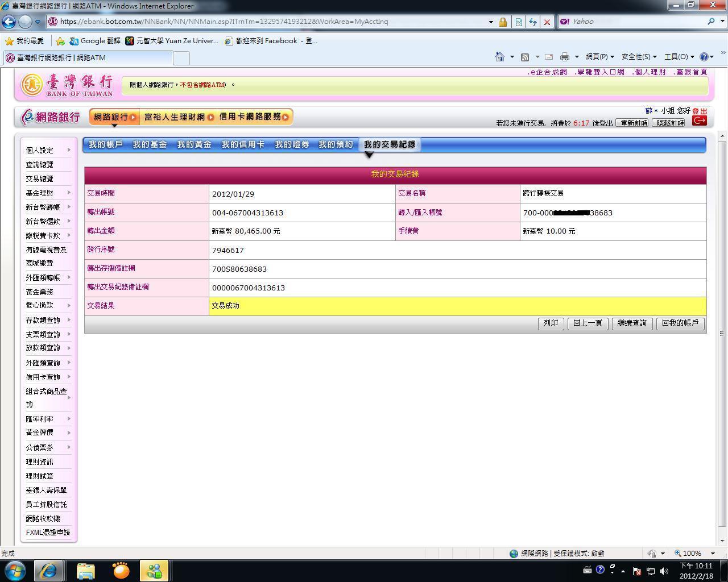728x582 pixels.
Task: Open the Home page icon in toolbar
Action: (499, 57)
